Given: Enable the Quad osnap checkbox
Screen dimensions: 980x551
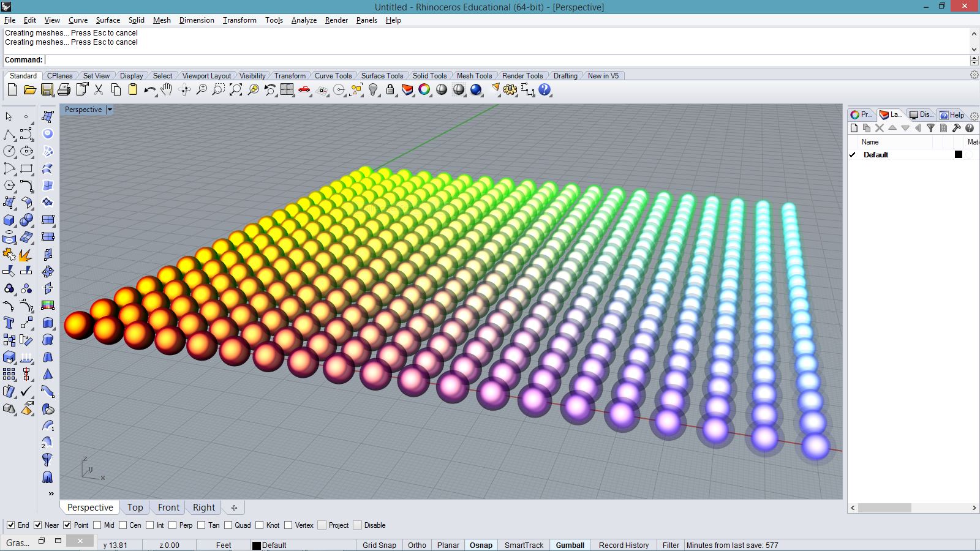Looking at the screenshot, I should coord(228,525).
